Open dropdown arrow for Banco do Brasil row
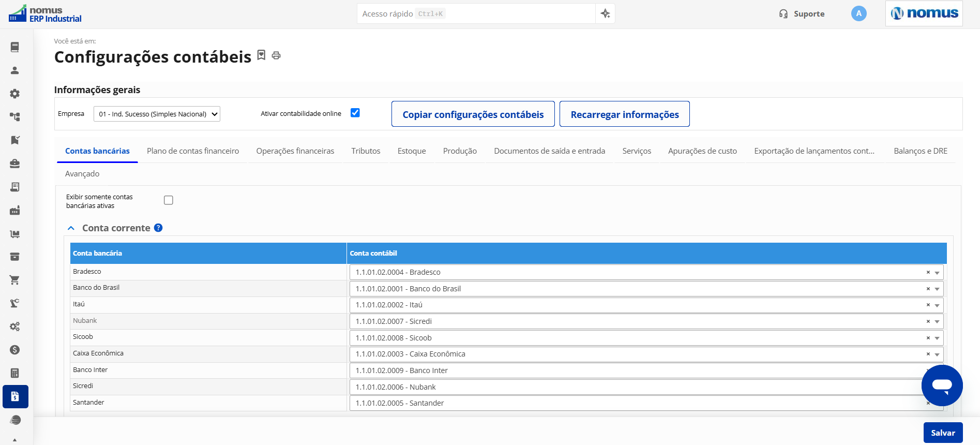 [937, 289]
